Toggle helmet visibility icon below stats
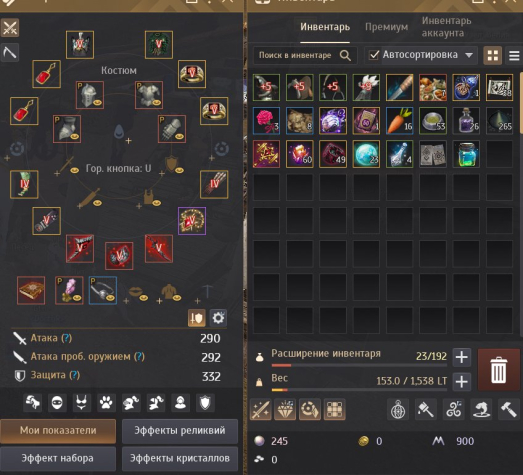Image resolution: width=523 pixels, height=475 pixels. [130, 403]
